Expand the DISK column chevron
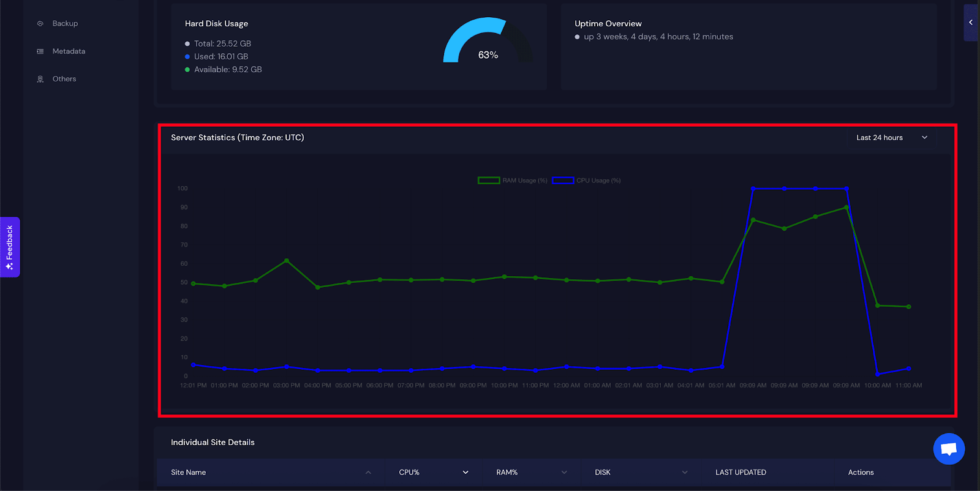Image resolution: width=980 pixels, height=491 pixels. coord(685,473)
